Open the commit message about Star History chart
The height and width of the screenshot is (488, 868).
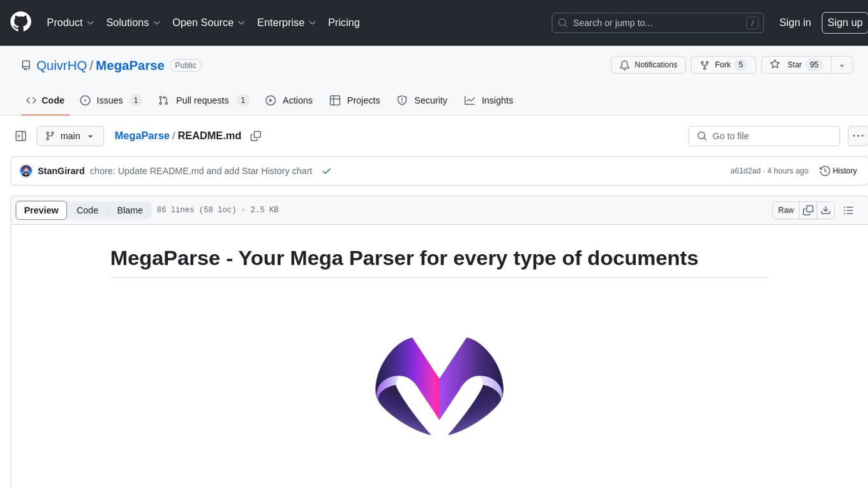coord(201,171)
